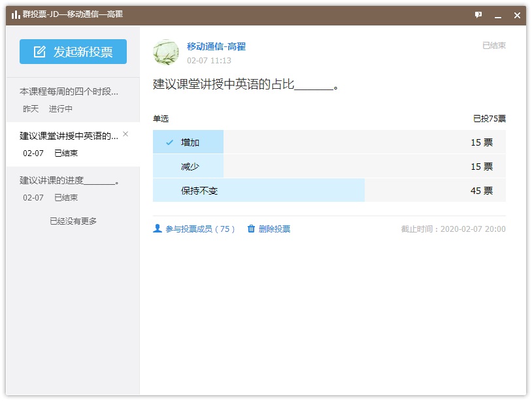Screen dimensions: 532x401
Task: Open the 建议讲课的进度 vote in sidebar
Action: [x=73, y=189]
